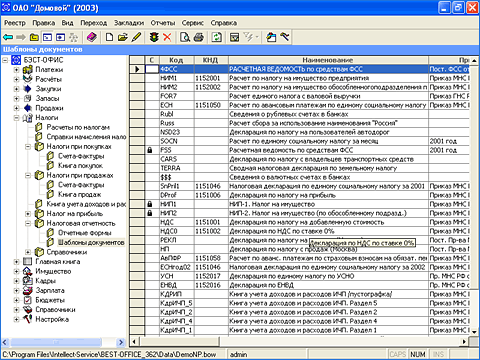The height and width of the screenshot is (360, 480).
Task: Click the printer icon
Action: tap(199, 37)
